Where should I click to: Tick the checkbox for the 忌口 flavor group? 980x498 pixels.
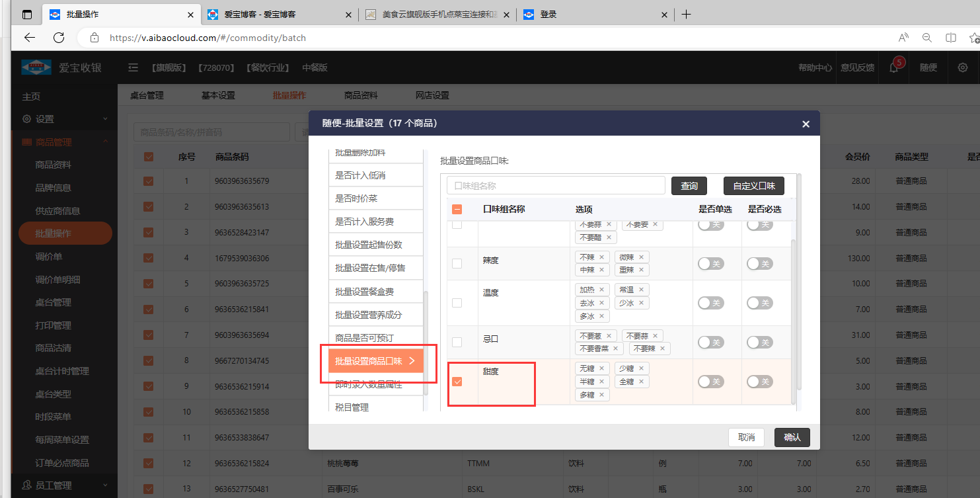(x=457, y=343)
